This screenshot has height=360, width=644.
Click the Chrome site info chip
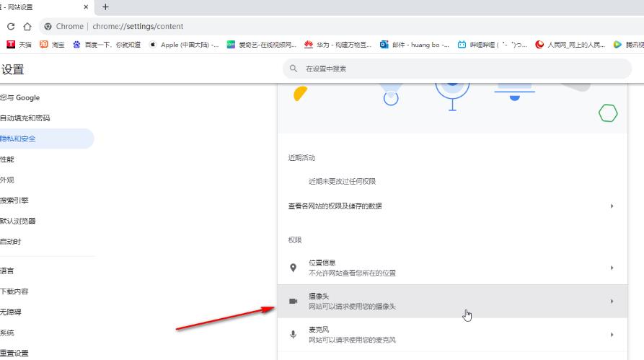(x=63, y=26)
